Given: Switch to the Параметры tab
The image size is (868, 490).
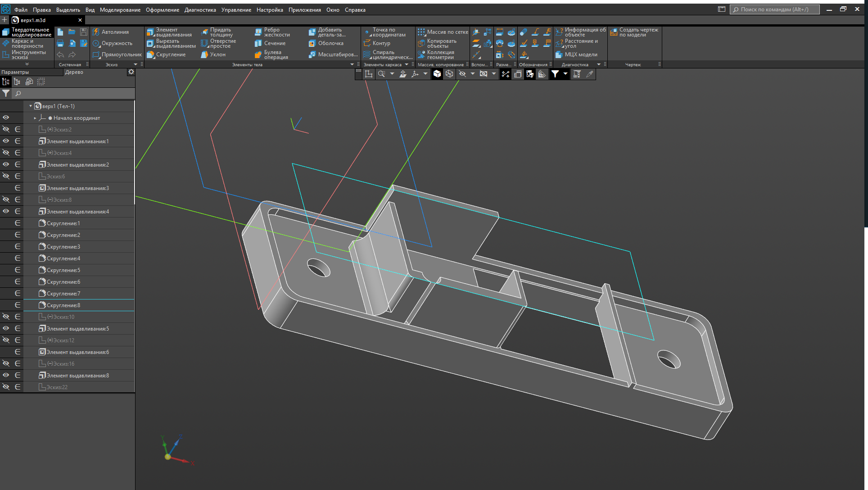Looking at the screenshot, I should [15, 72].
